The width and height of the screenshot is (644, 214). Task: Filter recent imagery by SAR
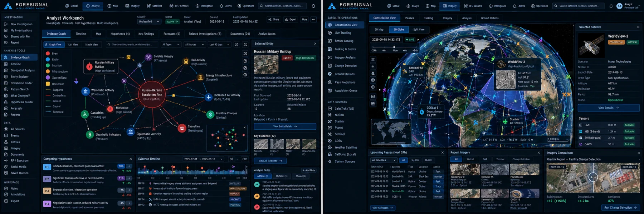[485, 159]
